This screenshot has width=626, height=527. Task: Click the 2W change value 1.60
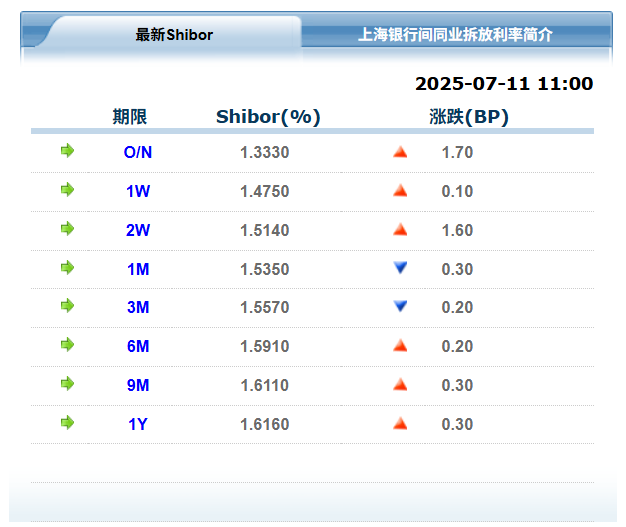(457, 230)
